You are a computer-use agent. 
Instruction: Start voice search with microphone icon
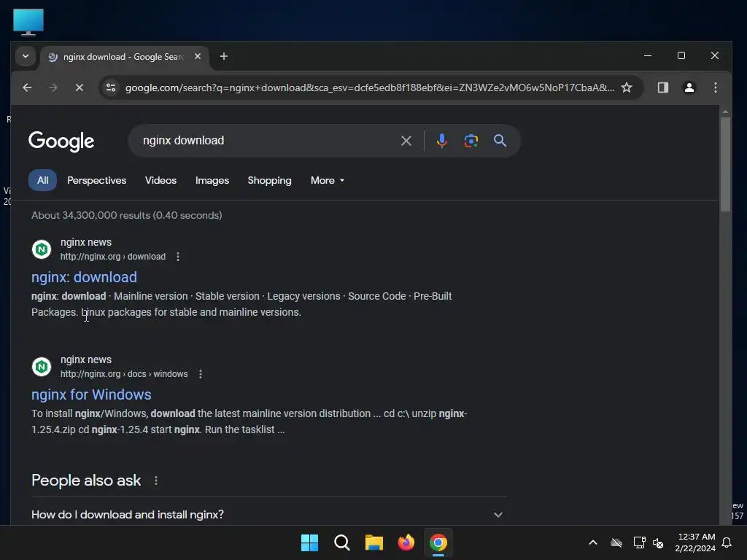[x=441, y=141]
